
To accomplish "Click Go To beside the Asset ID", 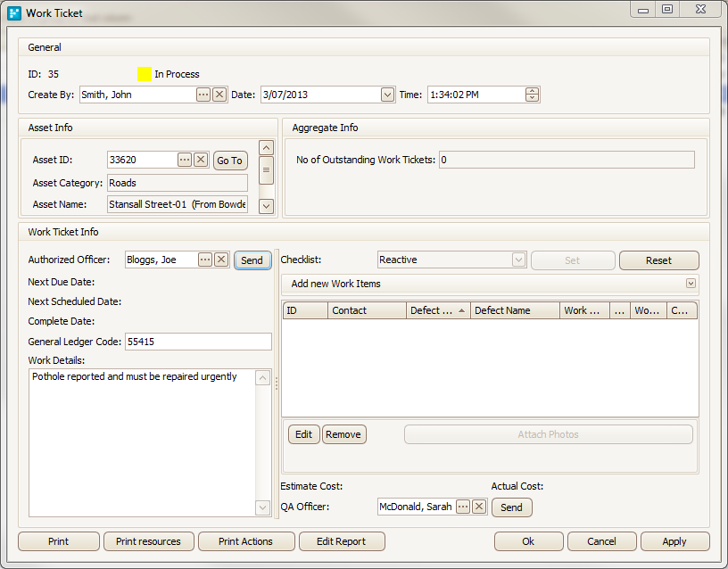I will coord(229,161).
